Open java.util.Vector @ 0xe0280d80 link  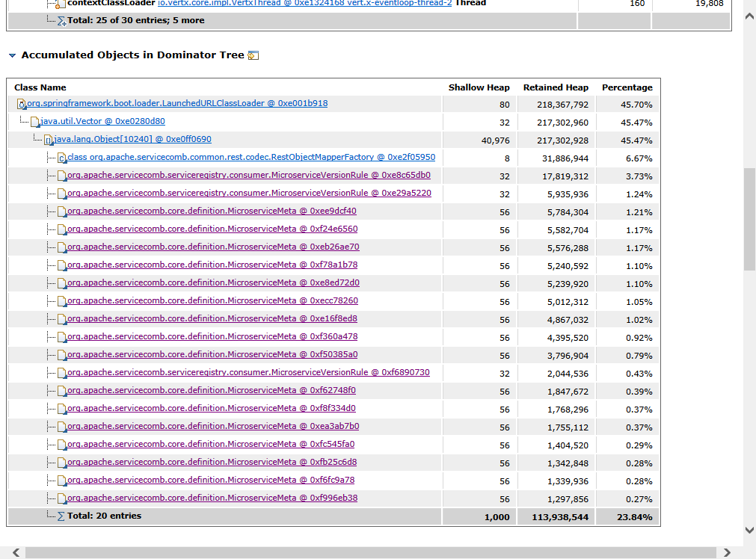coord(102,121)
